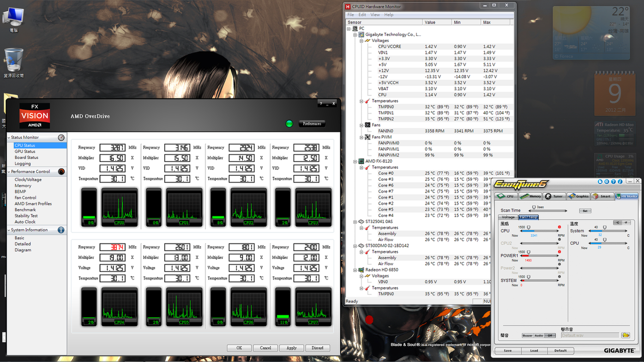
Task: Click the first blue icon in EasyTune6 title bar
Action: coord(600,181)
